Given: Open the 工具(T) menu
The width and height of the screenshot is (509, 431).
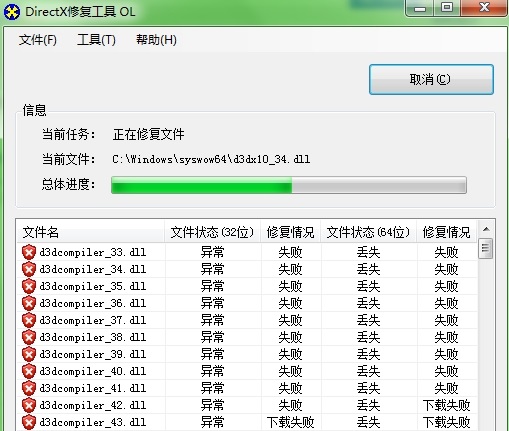Looking at the screenshot, I should tap(96, 40).
